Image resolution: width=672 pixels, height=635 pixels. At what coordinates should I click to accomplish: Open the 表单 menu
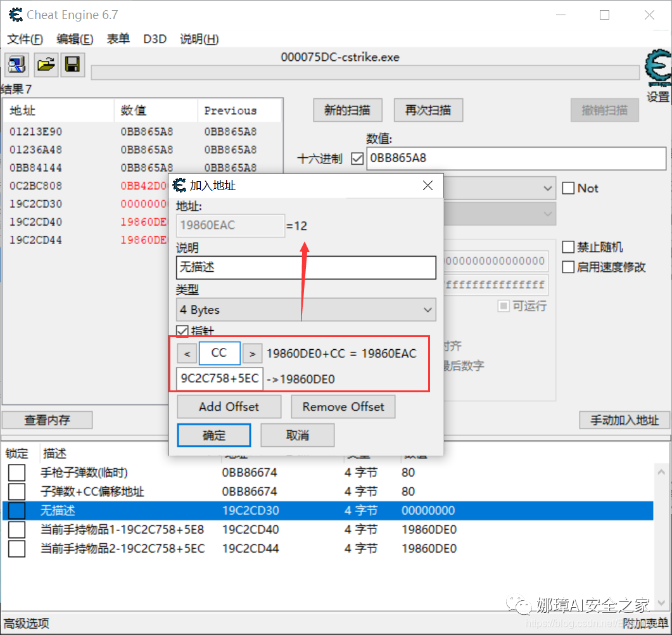pyautogui.click(x=118, y=39)
